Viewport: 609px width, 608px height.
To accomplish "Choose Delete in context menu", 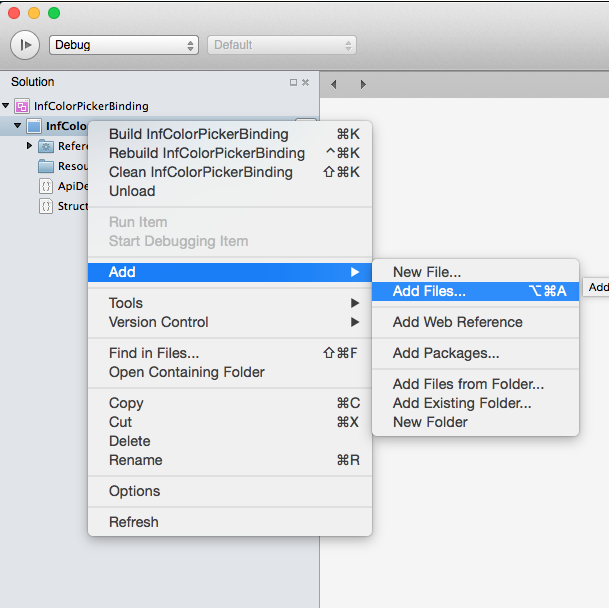I will [230, 441].
